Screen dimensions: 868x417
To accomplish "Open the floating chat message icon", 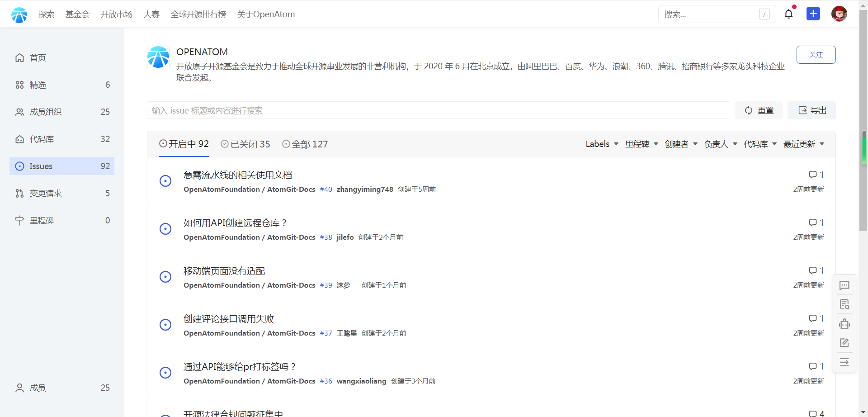I will (844, 285).
